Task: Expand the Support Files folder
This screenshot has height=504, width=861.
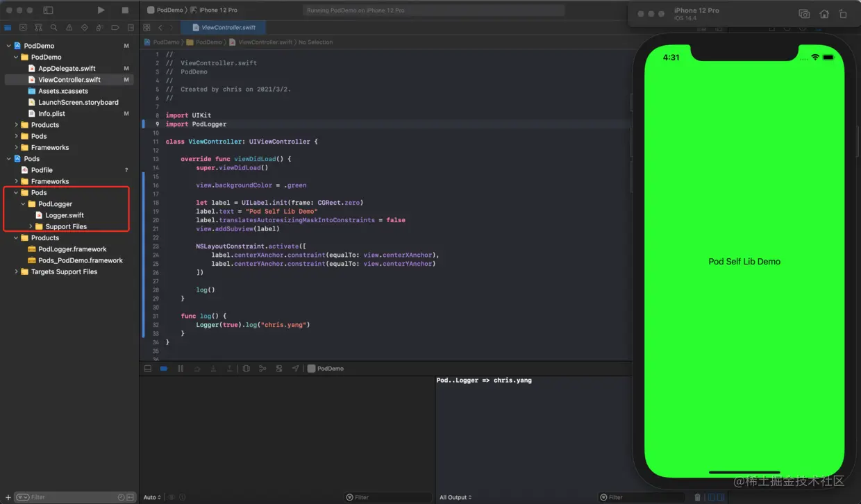Action: pos(31,226)
